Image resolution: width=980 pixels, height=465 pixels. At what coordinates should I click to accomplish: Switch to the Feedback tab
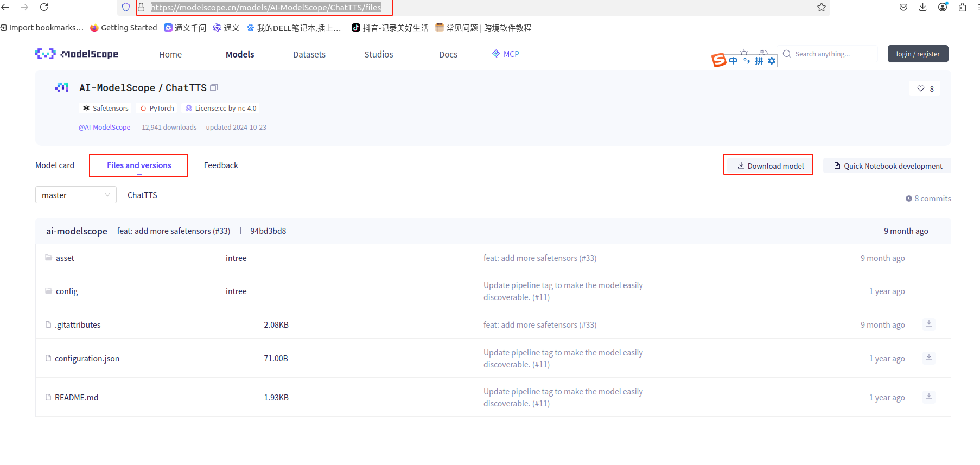click(x=221, y=165)
